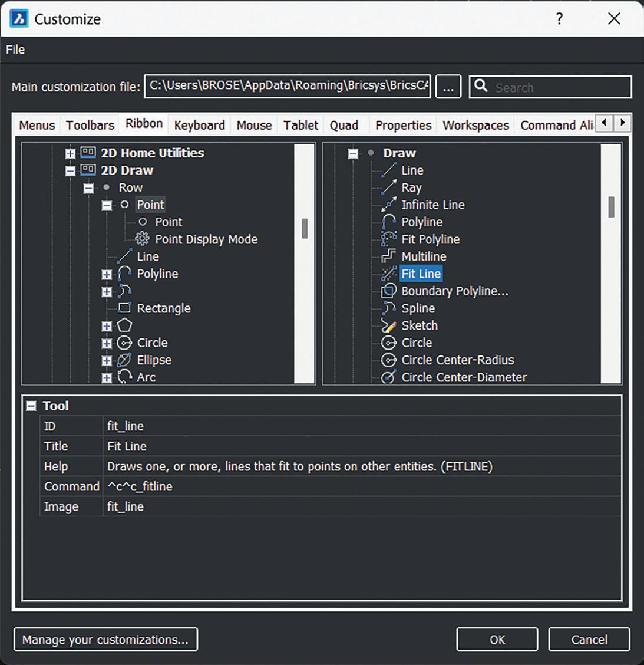Collapse the Point split button node

(107, 206)
